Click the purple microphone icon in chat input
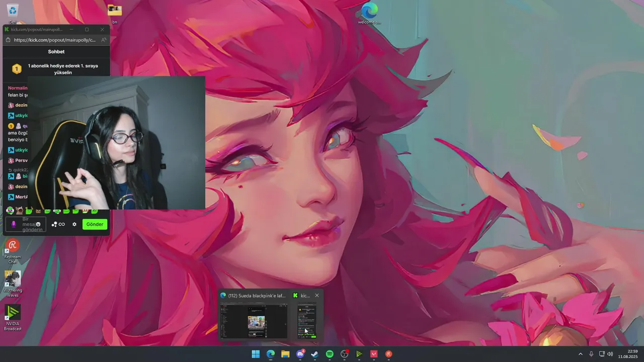644x362 pixels. pos(14,224)
